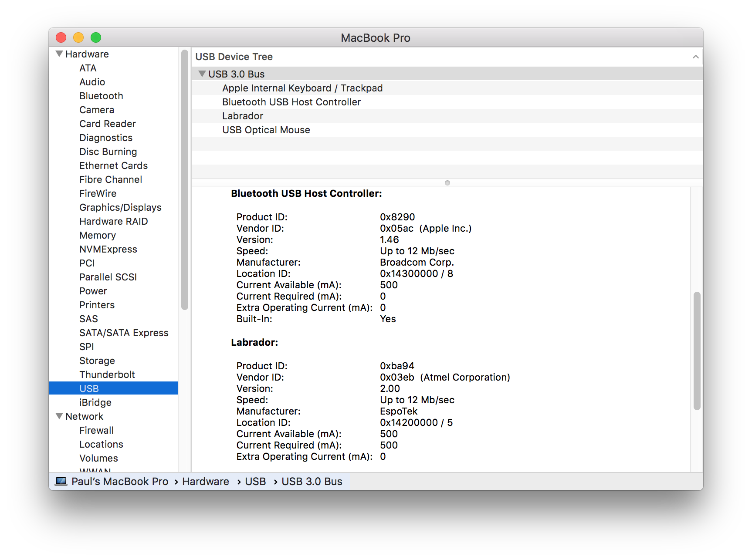Click the USB Device Tree column header
752x560 pixels.
point(447,57)
